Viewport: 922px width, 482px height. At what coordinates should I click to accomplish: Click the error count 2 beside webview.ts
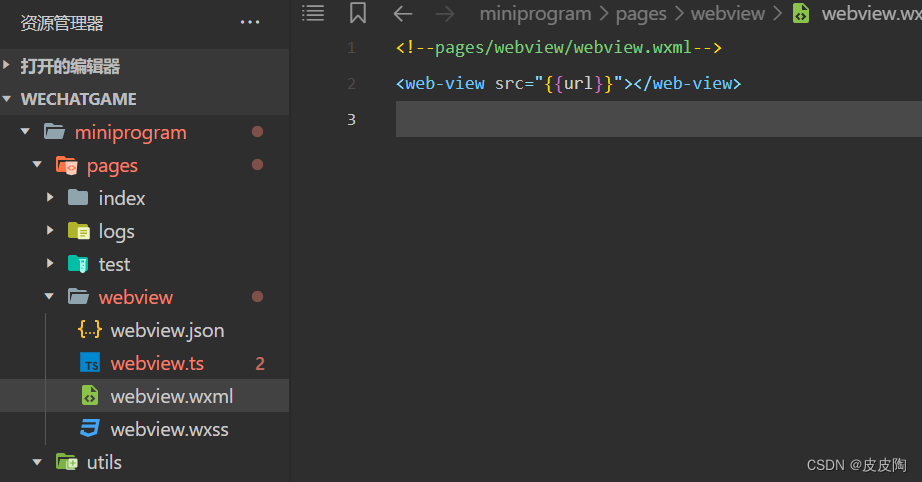260,364
